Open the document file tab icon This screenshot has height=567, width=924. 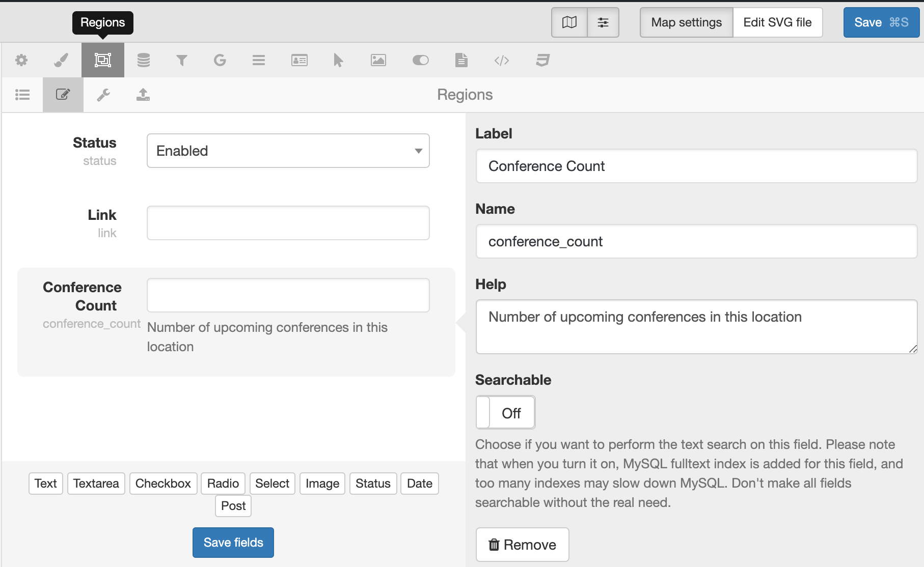tap(461, 60)
